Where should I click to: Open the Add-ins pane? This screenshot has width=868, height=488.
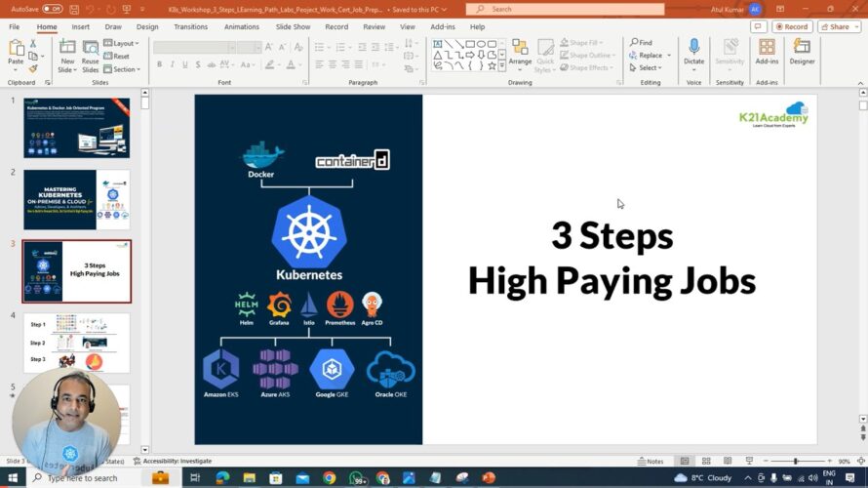coord(767,52)
